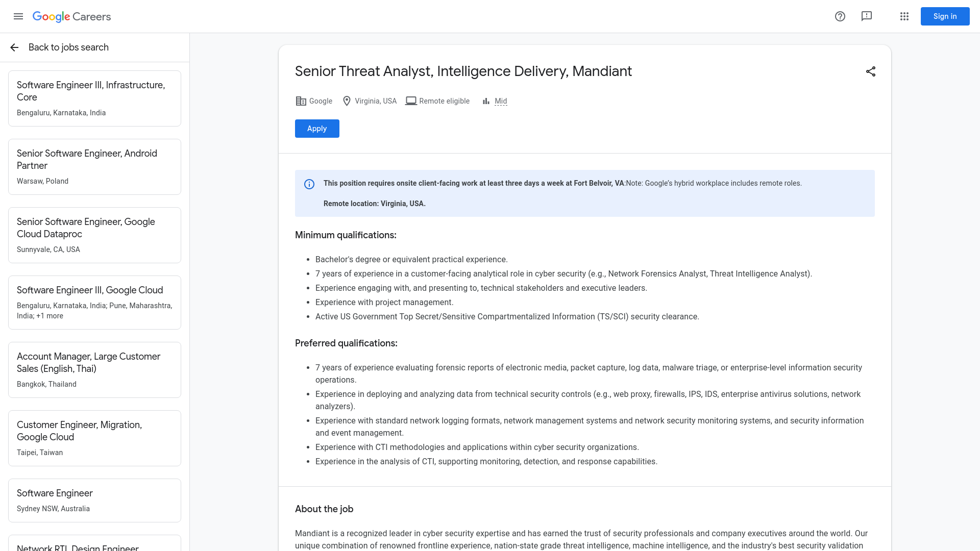
Task: Click the TS/SCI security clearance bullet
Action: (x=507, y=317)
